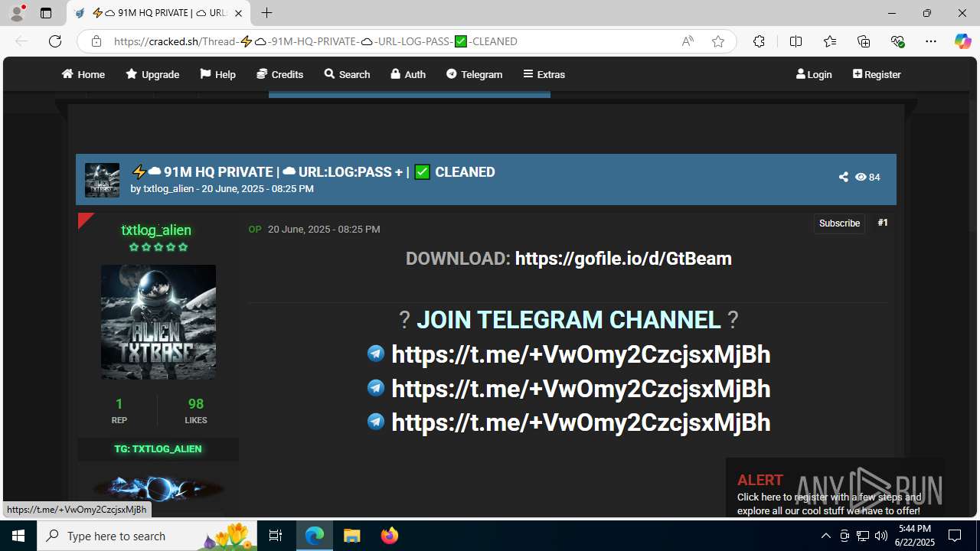Open the volume control tray icon
Screen dimensions: 980x551
point(881,536)
